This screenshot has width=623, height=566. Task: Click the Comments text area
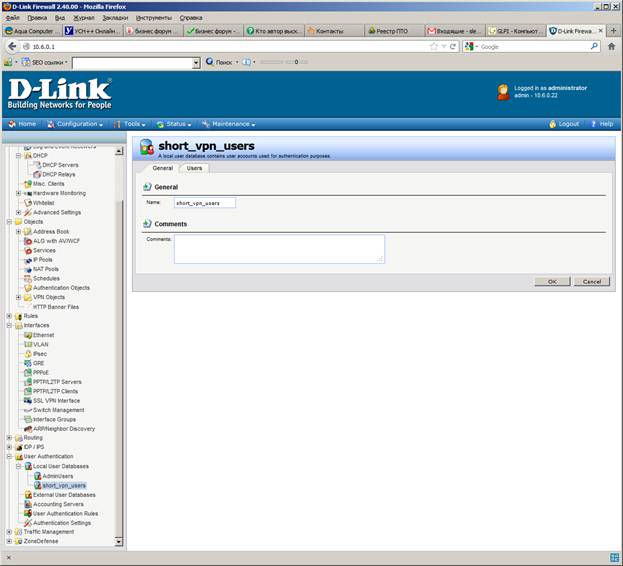pyautogui.click(x=279, y=249)
